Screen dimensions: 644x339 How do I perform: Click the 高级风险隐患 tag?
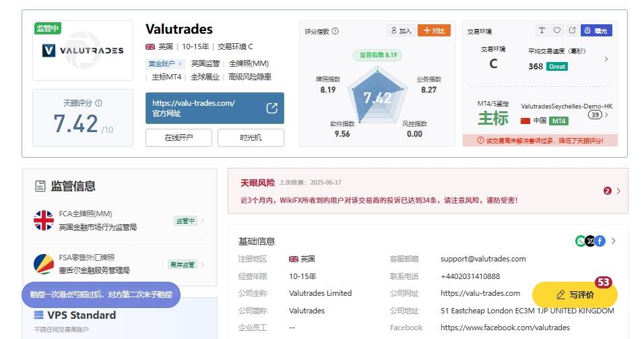coord(250,77)
